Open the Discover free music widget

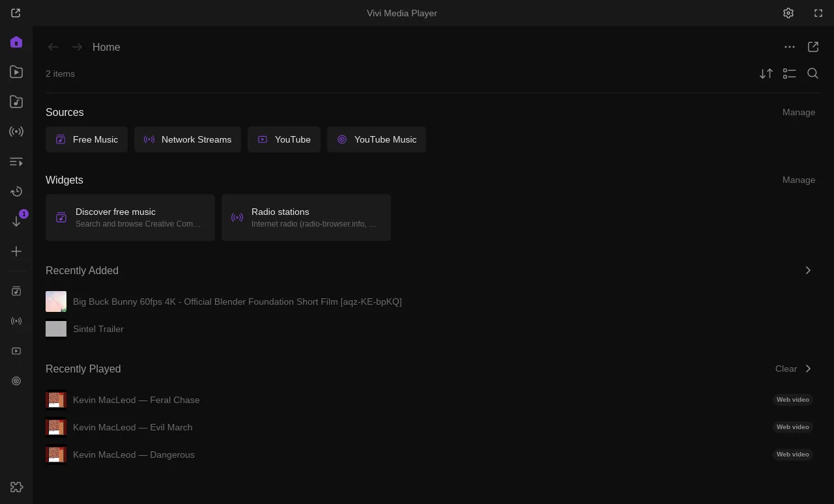coord(130,217)
